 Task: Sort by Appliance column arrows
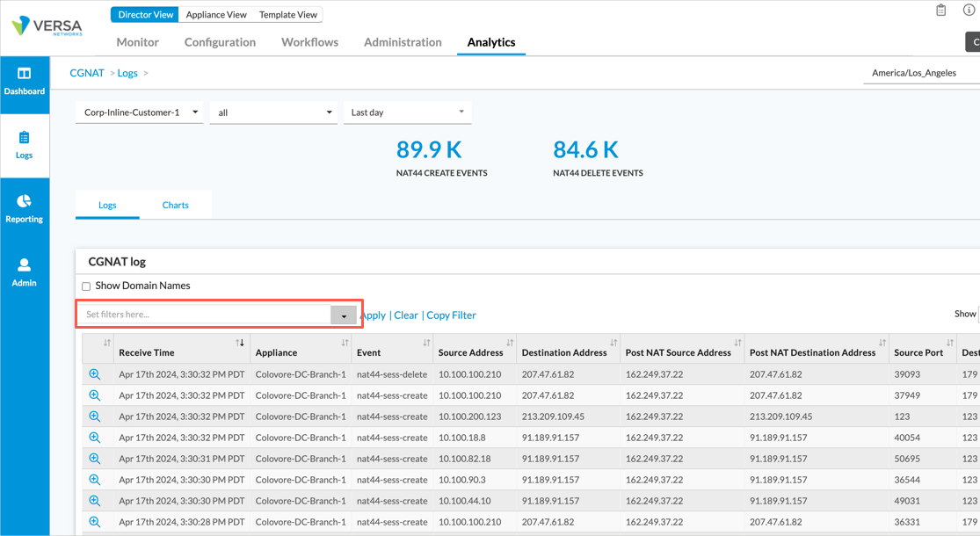[x=345, y=343]
